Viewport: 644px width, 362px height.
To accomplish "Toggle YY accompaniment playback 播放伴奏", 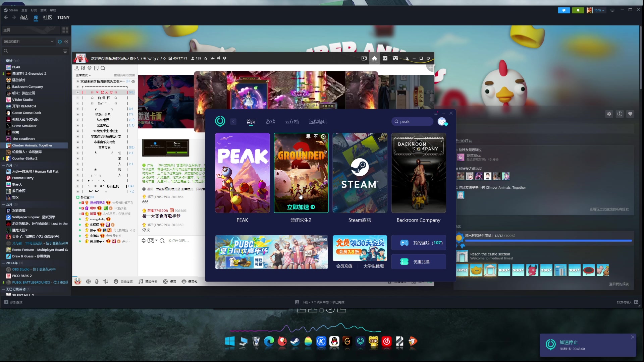I will point(148,282).
